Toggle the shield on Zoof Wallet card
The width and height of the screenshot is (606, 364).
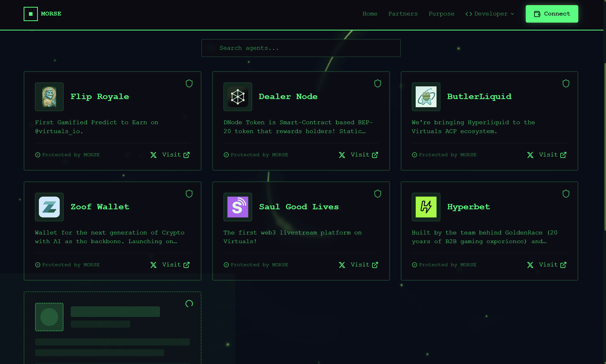189,194
